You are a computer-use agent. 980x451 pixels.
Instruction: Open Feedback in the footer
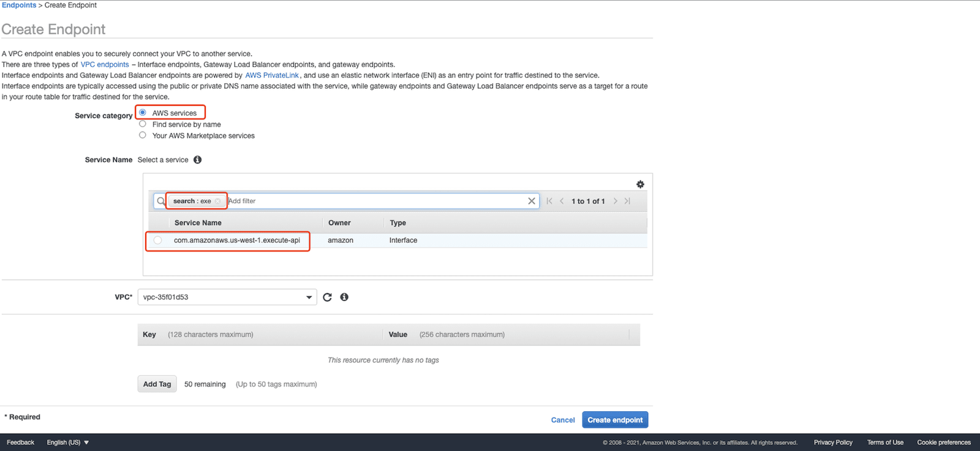[x=20, y=442]
